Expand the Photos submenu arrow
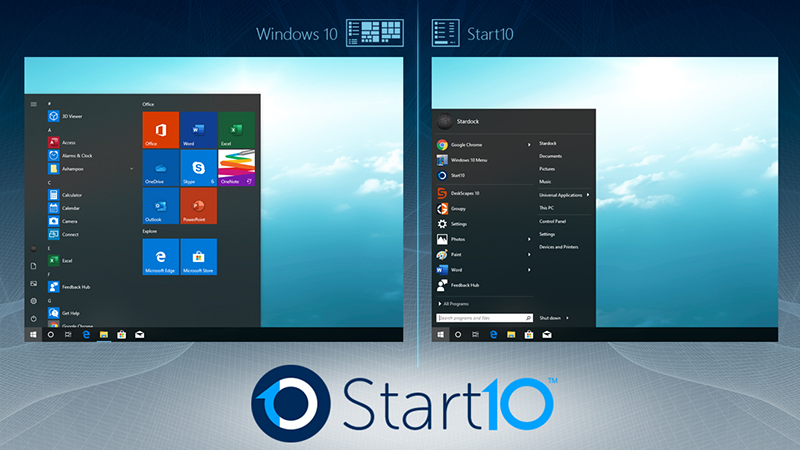The height and width of the screenshot is (450, 800). click(x=529, y=239)
